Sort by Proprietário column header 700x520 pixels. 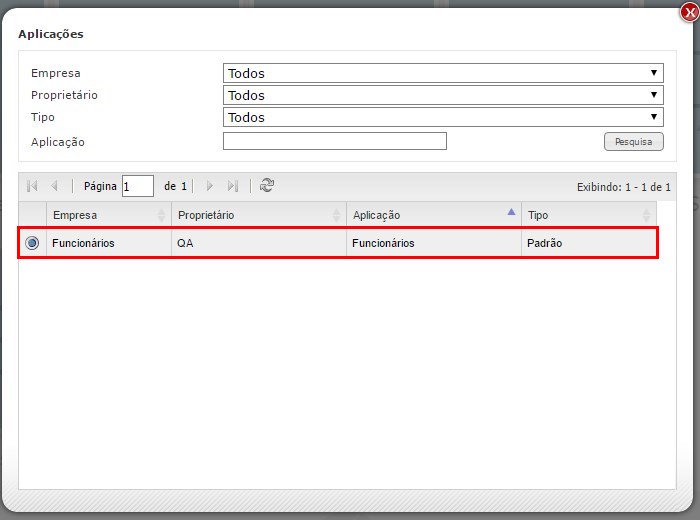pyautogui.click(x=259, y=215)
